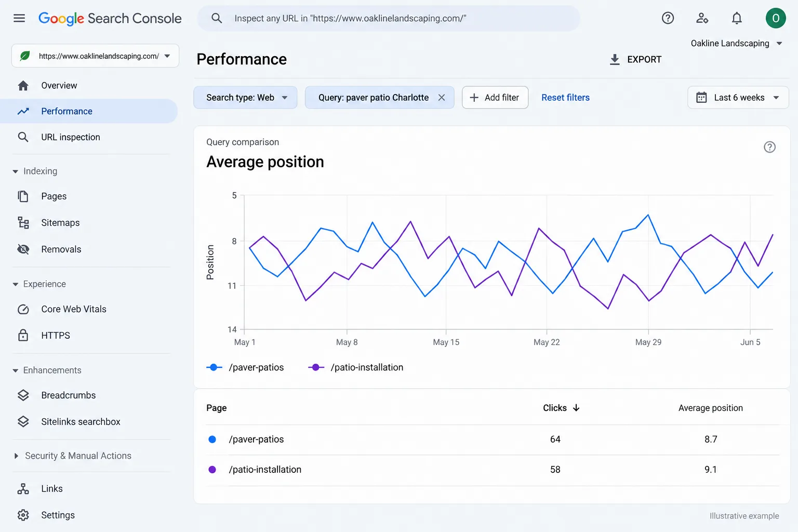Click the Sitemaps tree icon

(x=23, y=223)
